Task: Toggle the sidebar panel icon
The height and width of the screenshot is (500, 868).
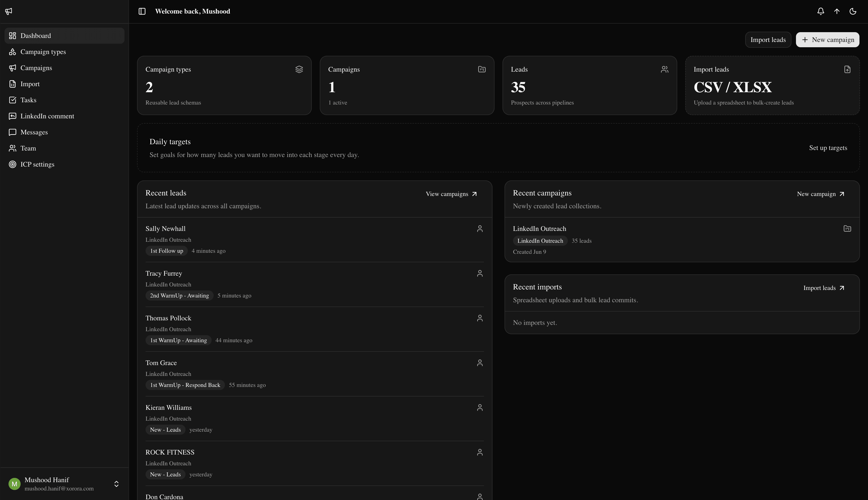Action: [x=142, y=11]
